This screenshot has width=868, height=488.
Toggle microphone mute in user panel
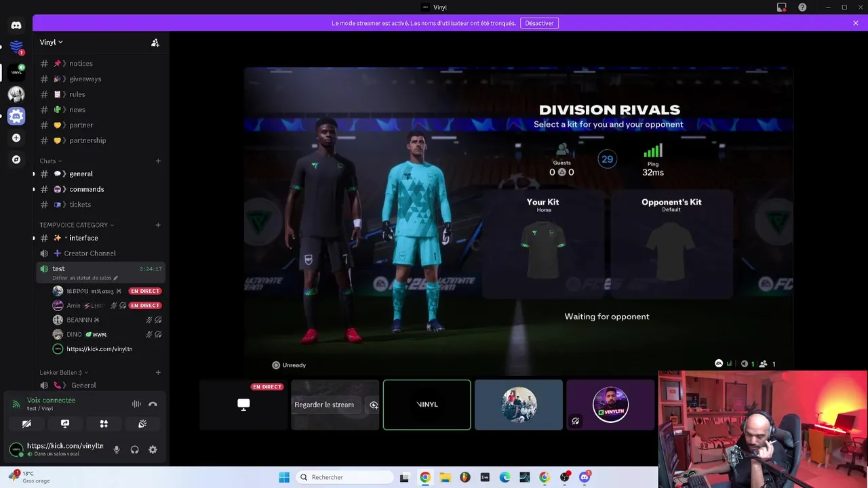[117, 449]
